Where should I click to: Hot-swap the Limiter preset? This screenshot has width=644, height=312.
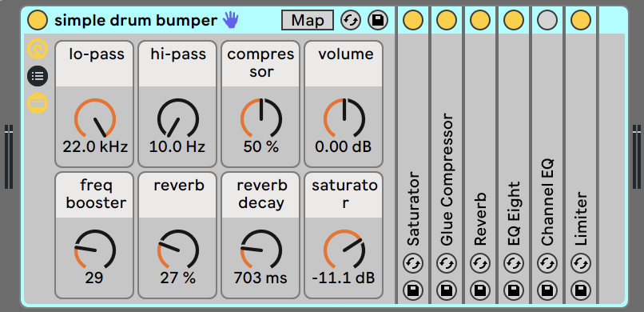tap(581, 263)
